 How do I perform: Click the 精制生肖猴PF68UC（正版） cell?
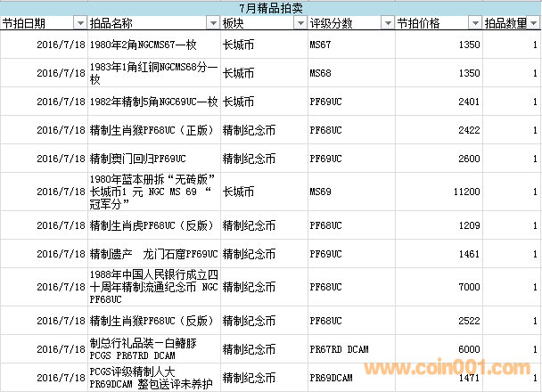click(x=154, y=130)
